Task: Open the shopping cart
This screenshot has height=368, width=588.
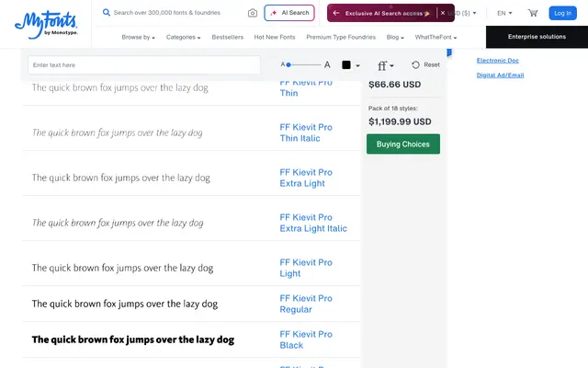Action: 533,13
